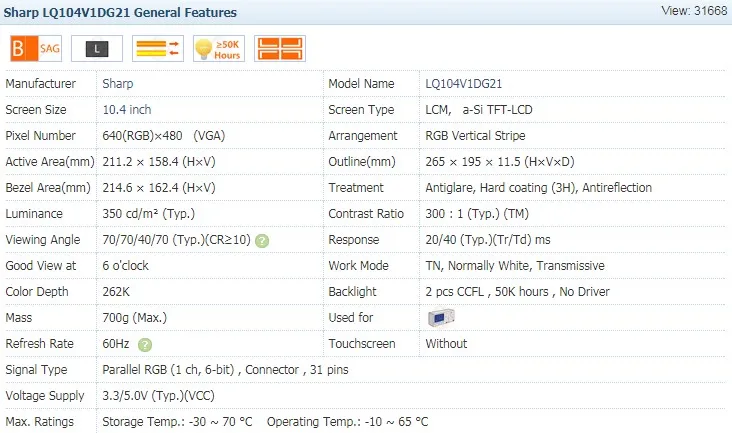Click the LCM, a-Si TFT-LCD value
The height and width of the screenshot is (433, 732).
(479, 110)
